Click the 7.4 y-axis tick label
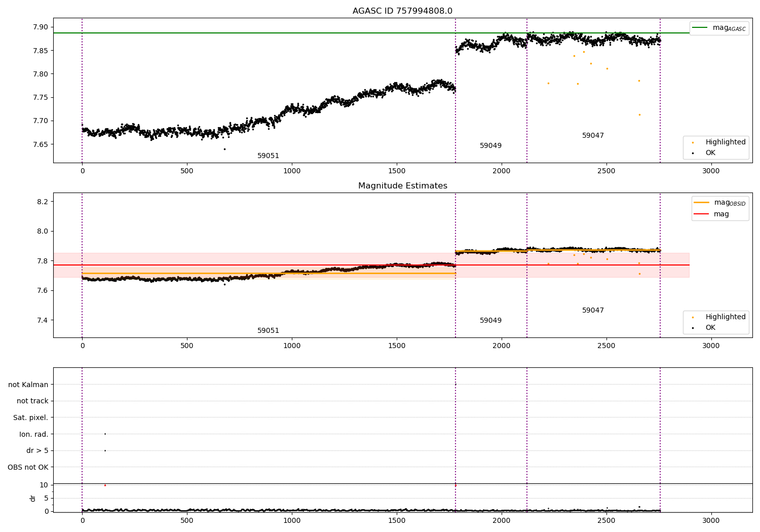This screenshot has height=532, width=760. pos(43,320)
